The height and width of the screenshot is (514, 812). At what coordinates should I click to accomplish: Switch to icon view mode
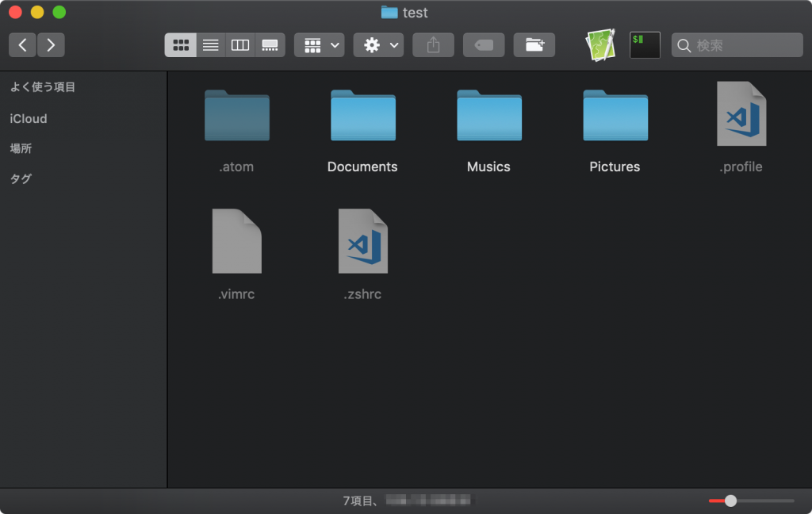(180, 45)
